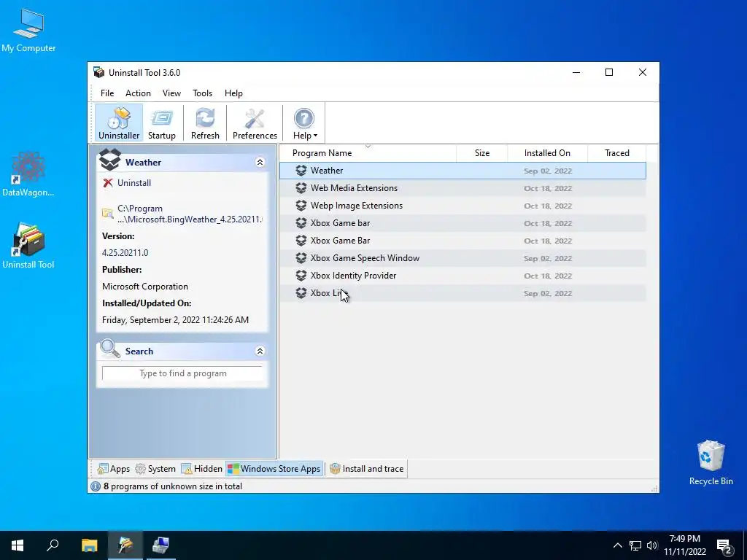Open the Uninstall Tool desktop shortcut

pos(28,246)
